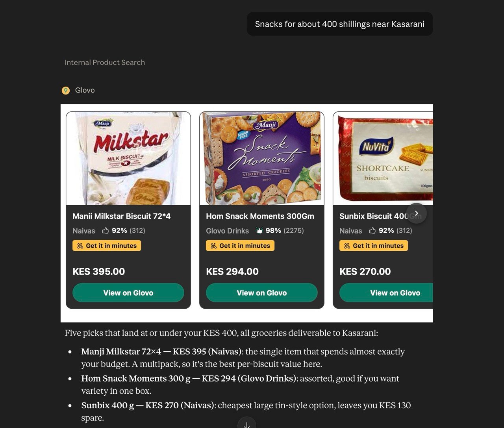Click the scroll-down arrow at bottom
Image resolution: width=504 pixels, height=428 pixels.
tap(247, 424)
